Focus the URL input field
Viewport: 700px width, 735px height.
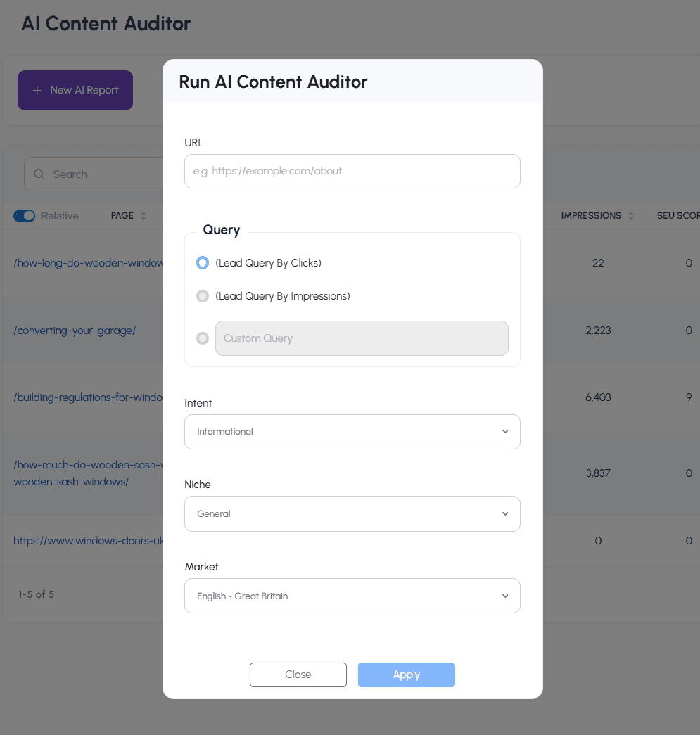tap(352, 171)
